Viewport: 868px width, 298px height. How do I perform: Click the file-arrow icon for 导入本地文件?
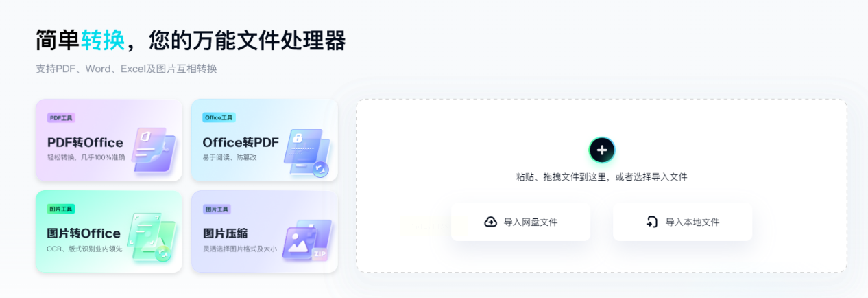click(652, 222)
